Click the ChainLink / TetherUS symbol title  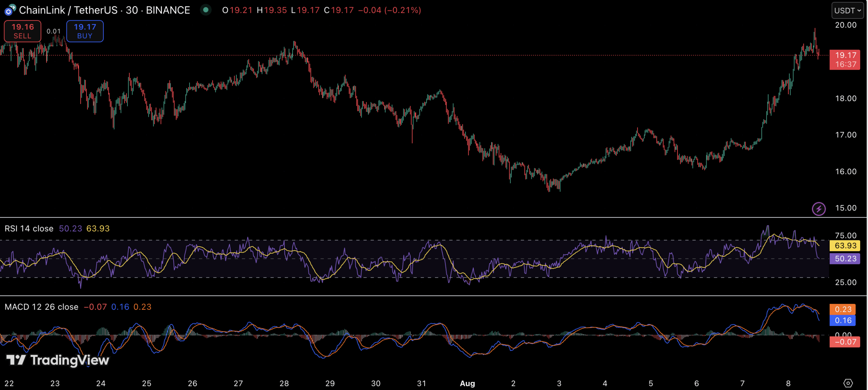[104, 10]
